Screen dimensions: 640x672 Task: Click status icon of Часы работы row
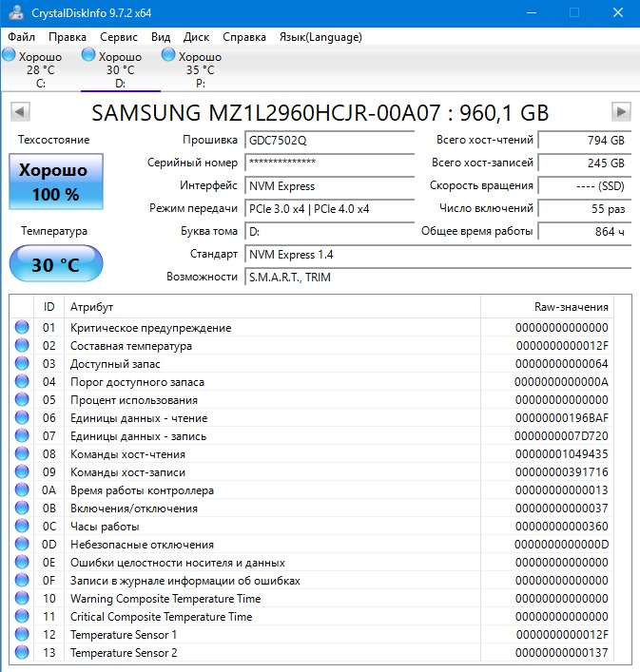click(x=22, y=526)
